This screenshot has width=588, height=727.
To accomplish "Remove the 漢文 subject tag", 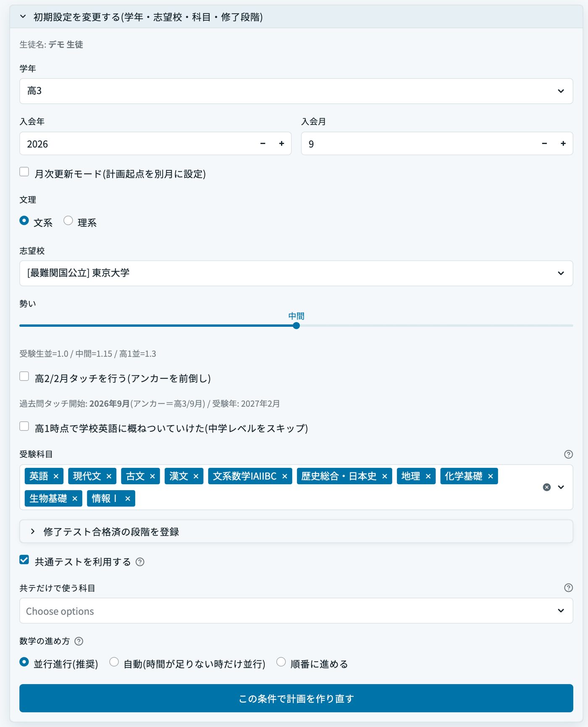I will (196, 476).
